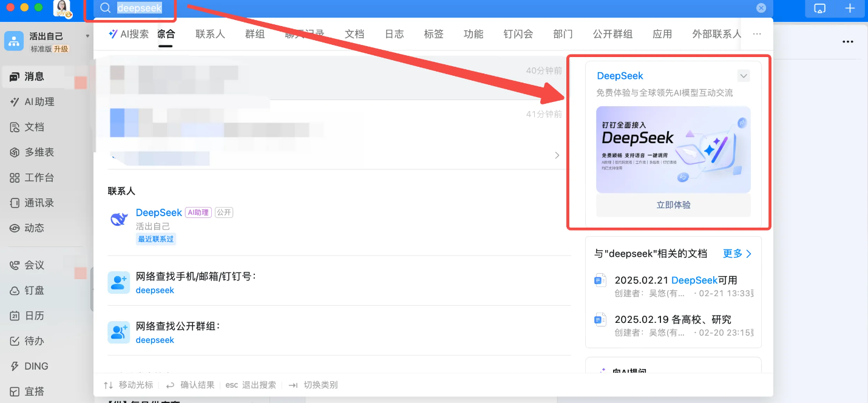The width and height of the screenshot is (868, 403).
Task: Switch to the 外部联系人 tab
Action: pos(717,34)
